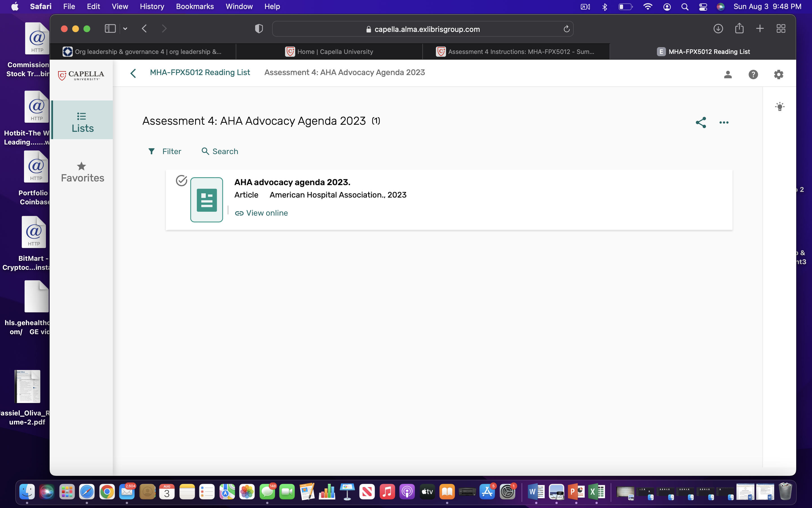Image resolution: width=812 pixels, height=508 pixels.
Task: Select the MHA-FPX5012 Reading List tab
Action: coord(703,52)
